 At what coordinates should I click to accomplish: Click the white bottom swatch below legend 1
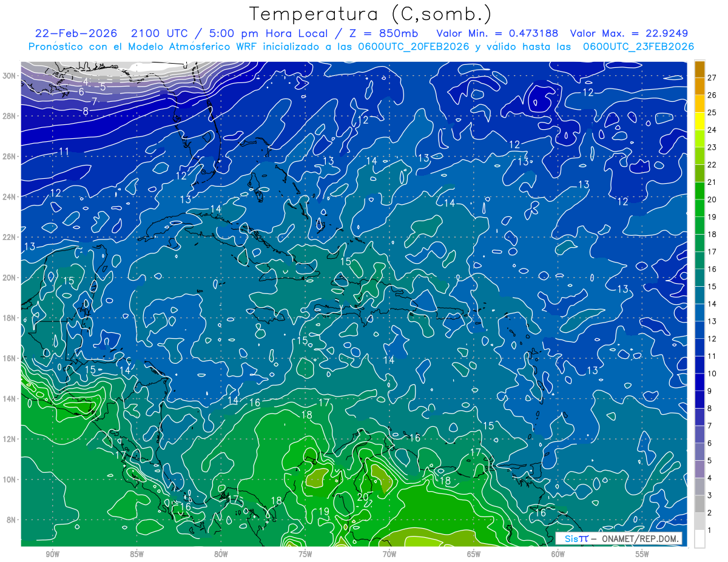(x=699, y=539)
